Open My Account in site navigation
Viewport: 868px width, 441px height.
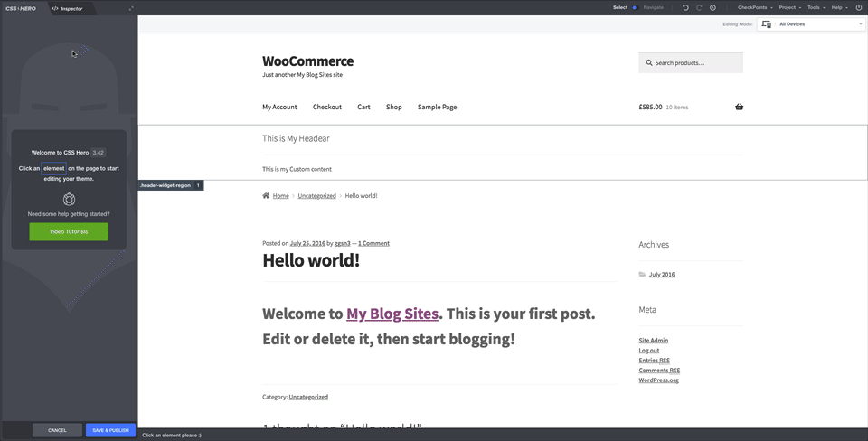(x=279, y=107)
